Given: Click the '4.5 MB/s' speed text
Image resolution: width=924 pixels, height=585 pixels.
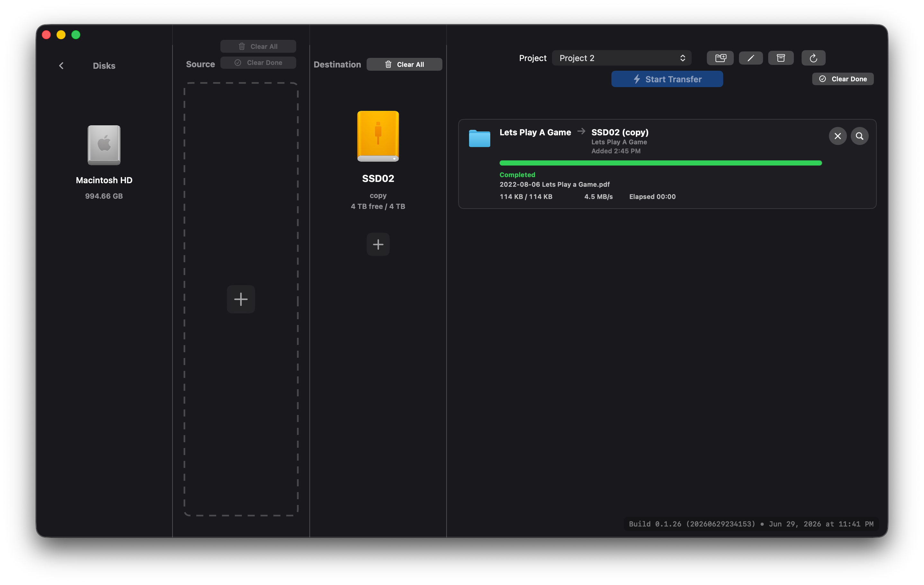Looking at the screenshot, I should [598, 196].
